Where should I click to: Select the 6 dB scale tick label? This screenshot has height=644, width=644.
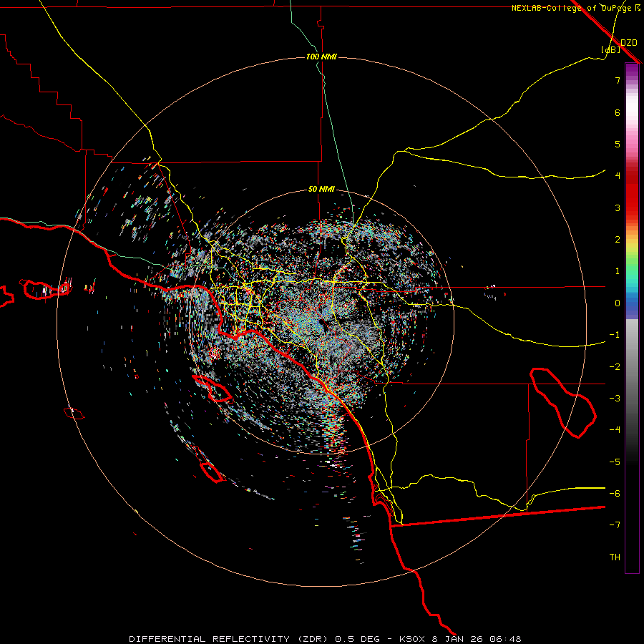[618, 112]
